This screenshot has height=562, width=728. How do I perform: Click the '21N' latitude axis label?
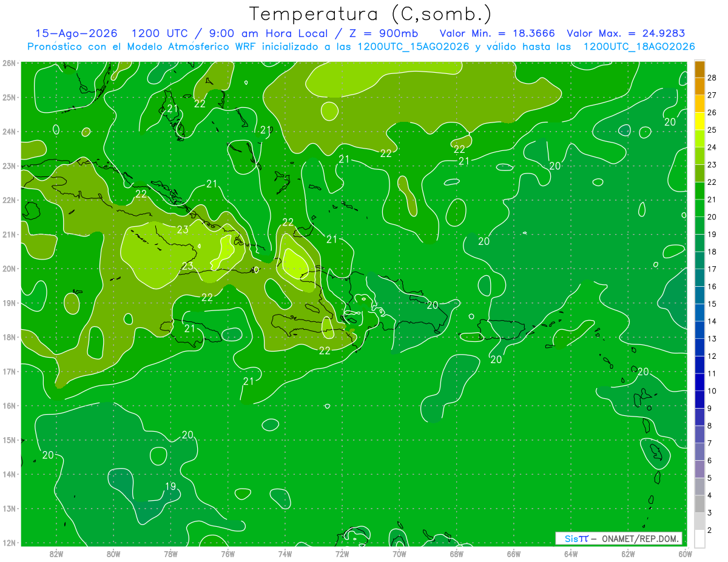[9, 234]
